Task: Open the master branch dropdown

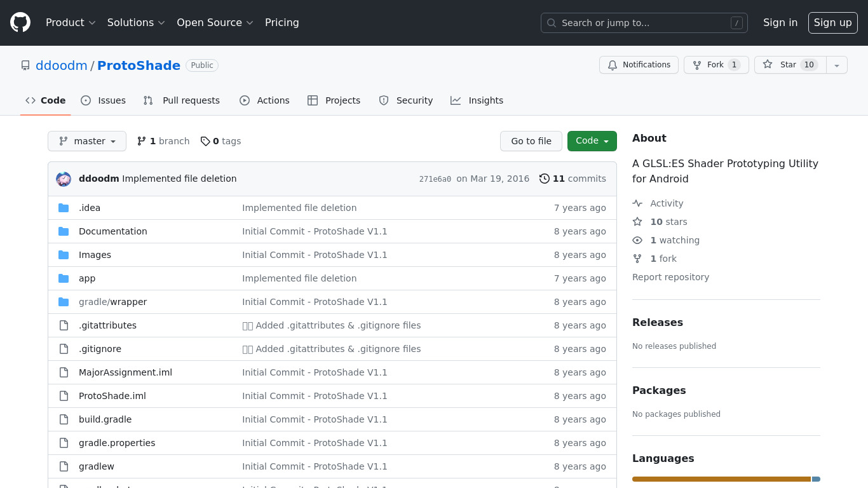Action: coord(87,141)
